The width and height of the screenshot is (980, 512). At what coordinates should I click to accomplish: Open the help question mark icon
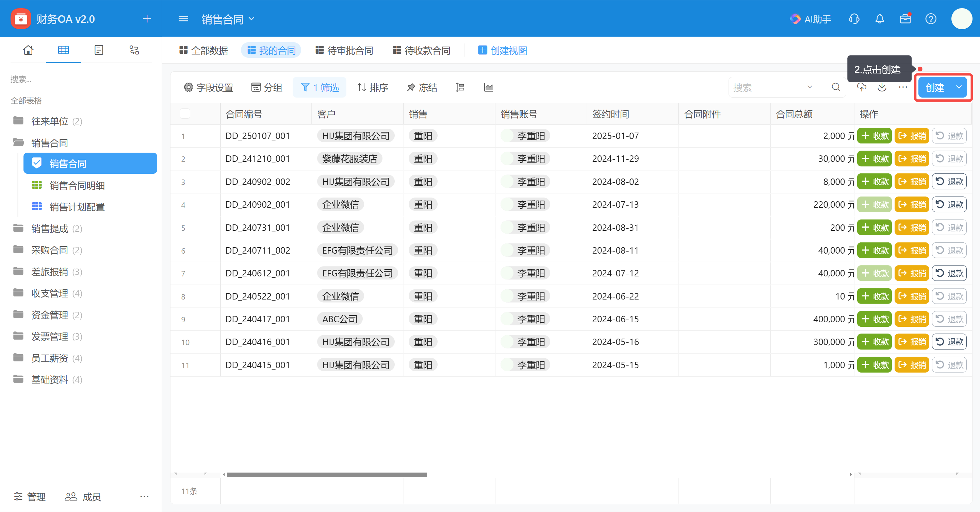[x=931, y=19]
